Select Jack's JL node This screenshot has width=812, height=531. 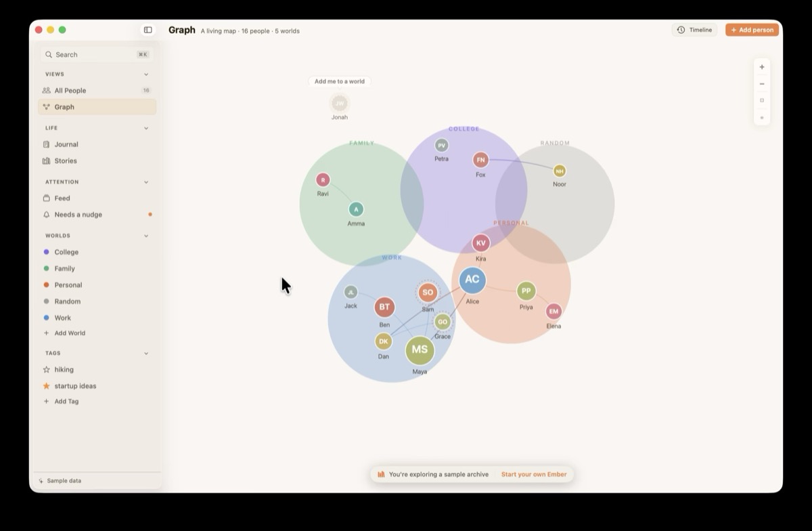click(x=351, y=292)
